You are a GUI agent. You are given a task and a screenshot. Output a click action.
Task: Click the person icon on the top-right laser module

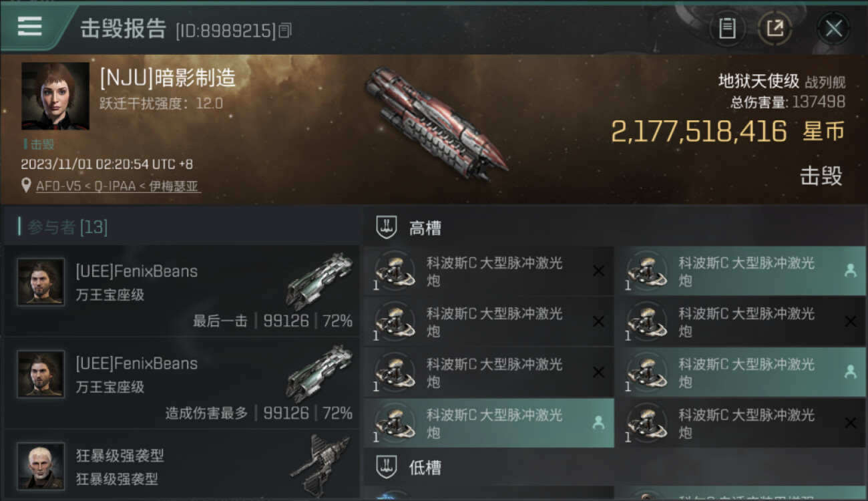click(850, 271)
